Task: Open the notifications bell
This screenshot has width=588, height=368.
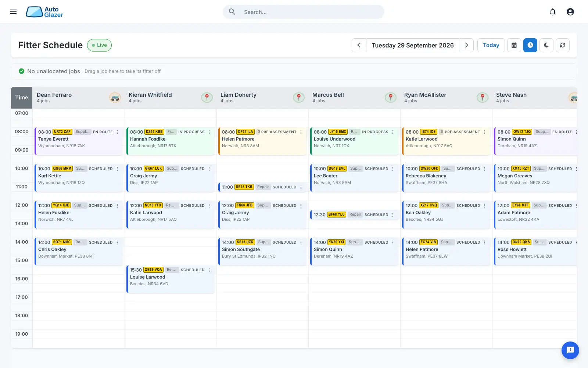Action: click(553, 12)
